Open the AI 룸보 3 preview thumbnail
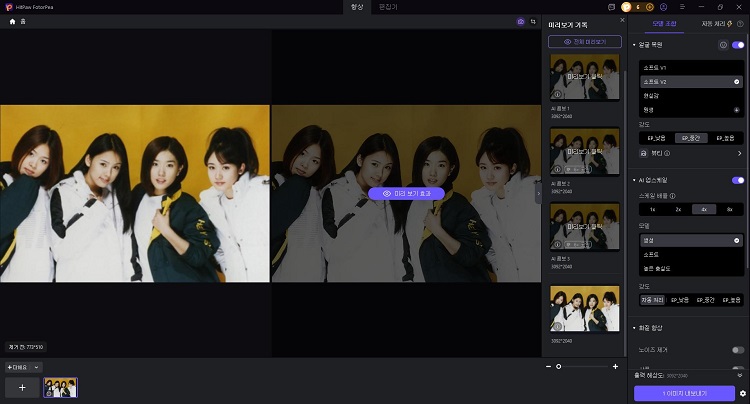This screenshot has height=404, width=750. [x=585, y=227]
